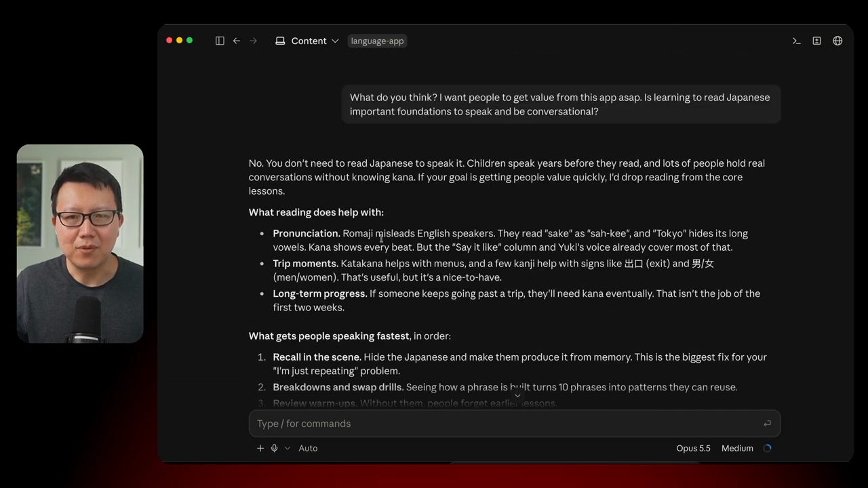Open the terminal icon in the top right
Viewport: 868px width, 488px height.
click(797, 41)
